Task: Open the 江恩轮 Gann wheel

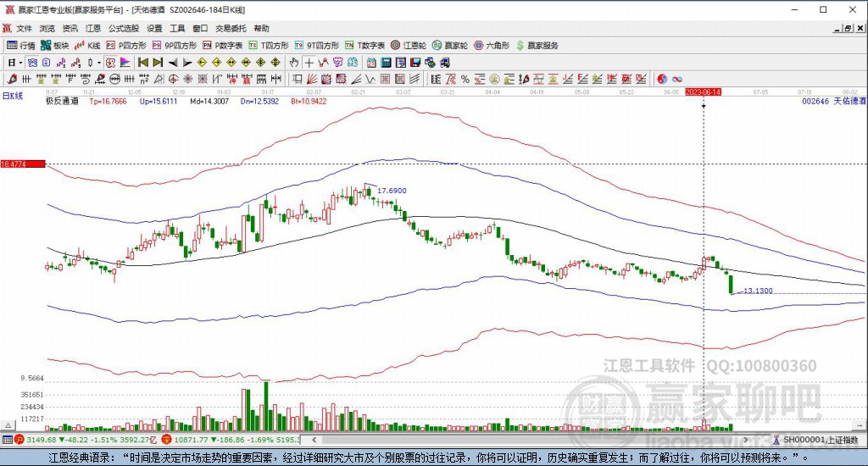Action: click(409, 46)
